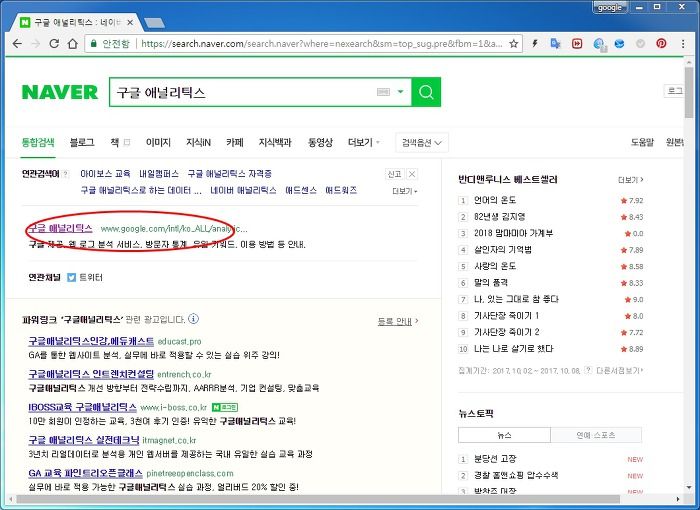Viewport: 700px width, 510px height.
Task: Bookmark page with star icon
Action: 513,43
